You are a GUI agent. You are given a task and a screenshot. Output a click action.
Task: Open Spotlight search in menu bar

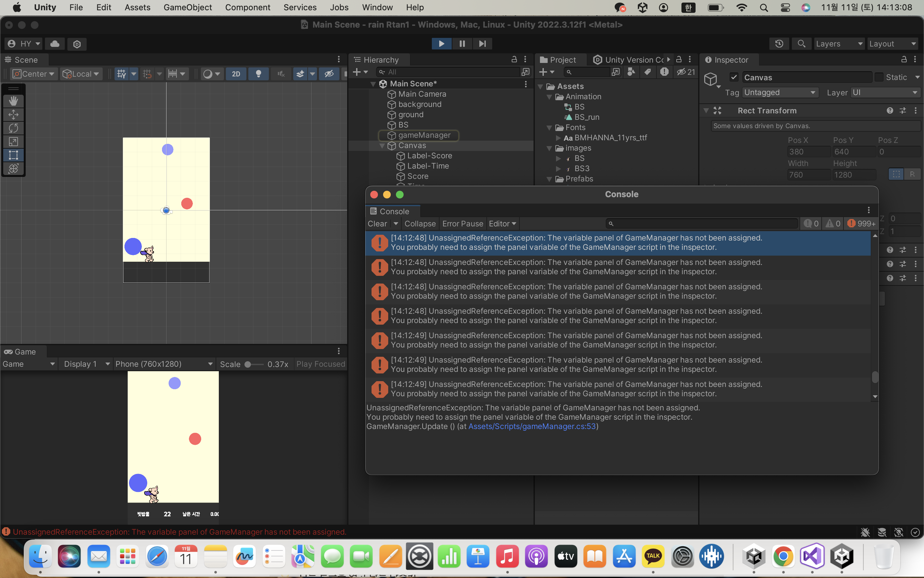[x=764, y=8]
